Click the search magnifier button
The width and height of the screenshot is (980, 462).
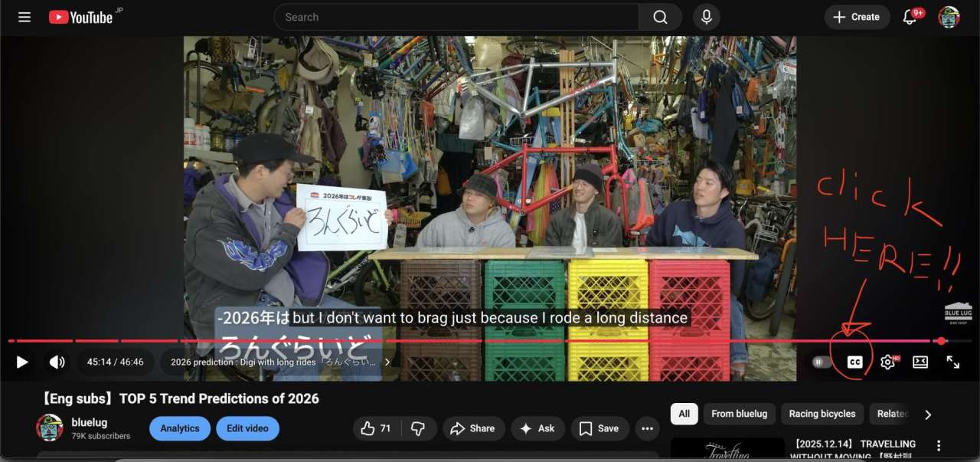660,17
